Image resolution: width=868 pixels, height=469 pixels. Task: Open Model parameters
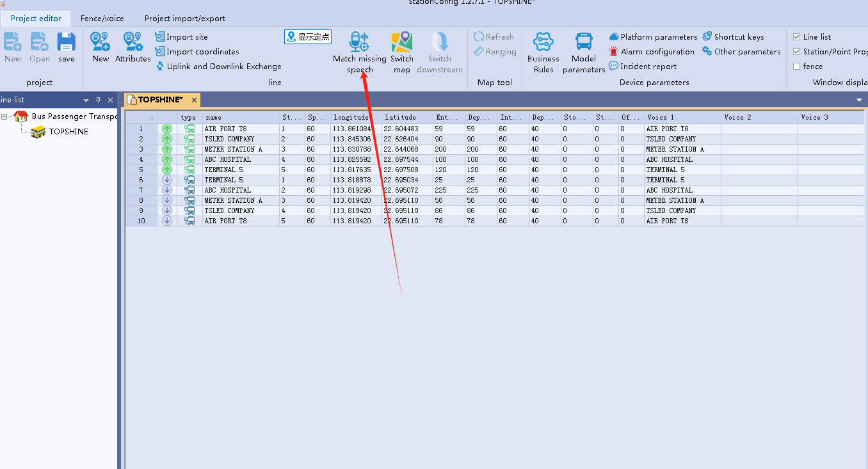point(584,43)
